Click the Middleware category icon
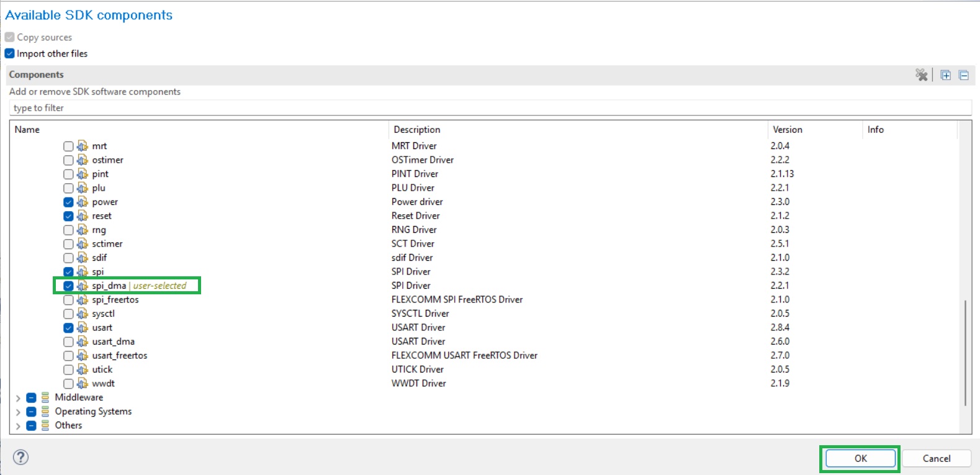Image resolution: width=980 pixels, height=475 pixels. click(x=45, y=397)
